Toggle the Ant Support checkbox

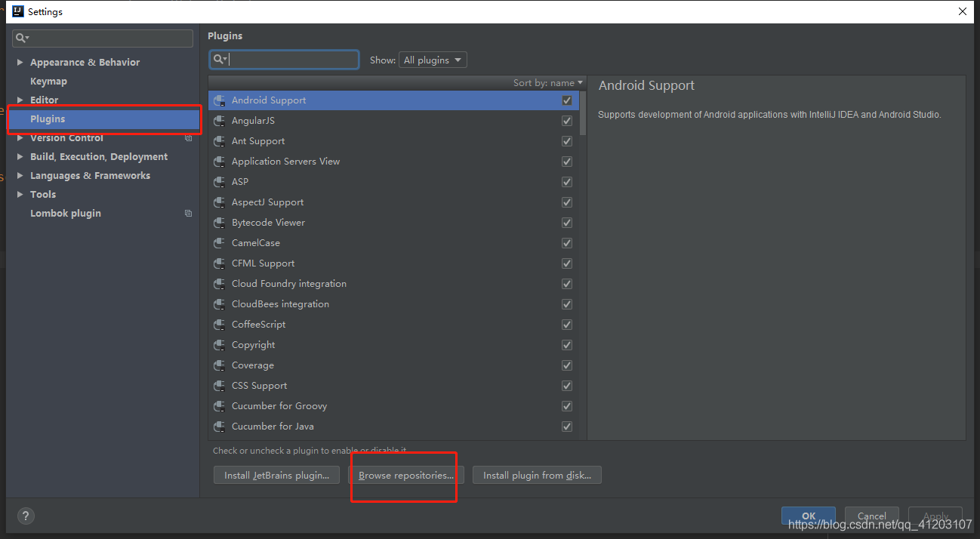(567, 141)
